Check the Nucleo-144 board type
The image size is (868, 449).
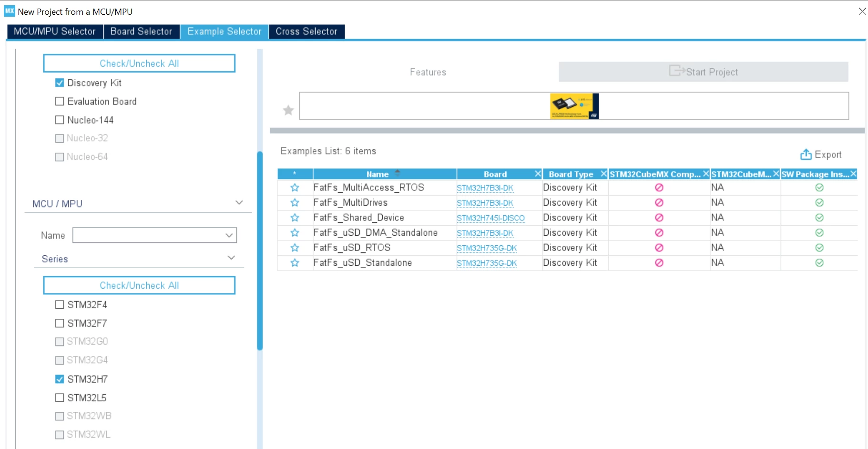click(x=60, y=120)
